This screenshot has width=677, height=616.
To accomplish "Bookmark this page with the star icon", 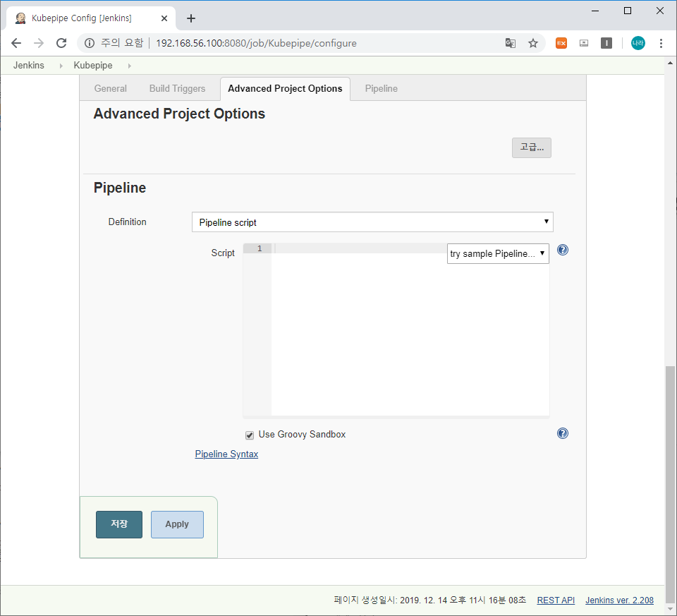I will tap(533, 43).
